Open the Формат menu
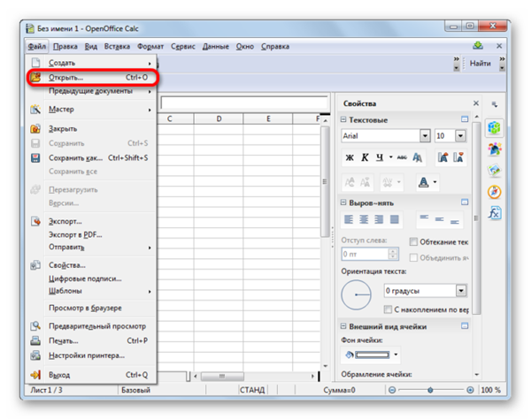This screenshot has width=531, height=420. click(x=150, y=46)
